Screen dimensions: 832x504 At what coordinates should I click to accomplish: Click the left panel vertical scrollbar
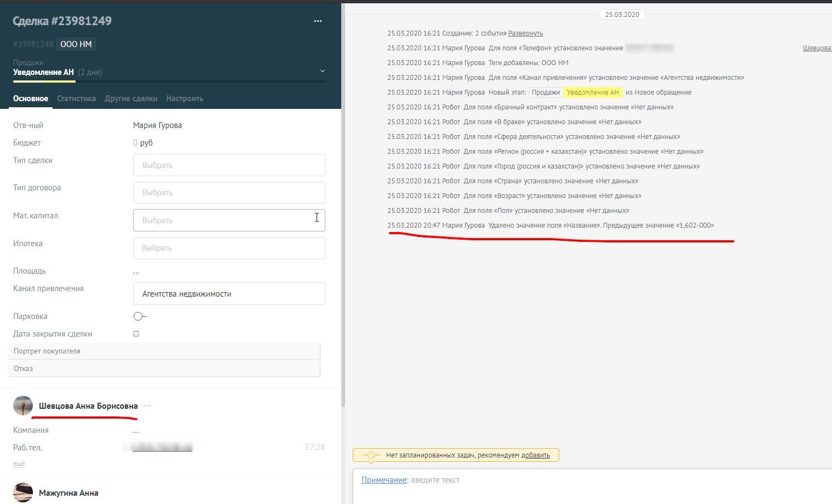tap(343, 205)
